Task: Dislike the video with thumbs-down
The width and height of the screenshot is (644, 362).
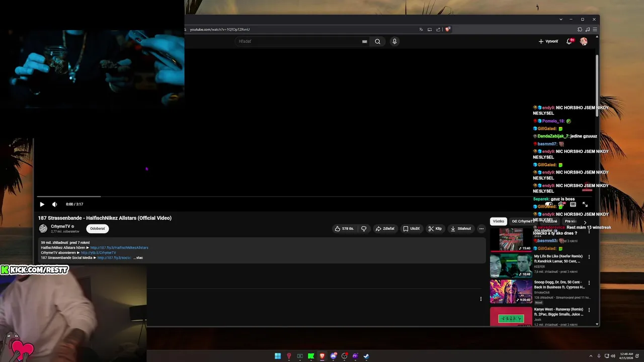Action: coord(364,229)
